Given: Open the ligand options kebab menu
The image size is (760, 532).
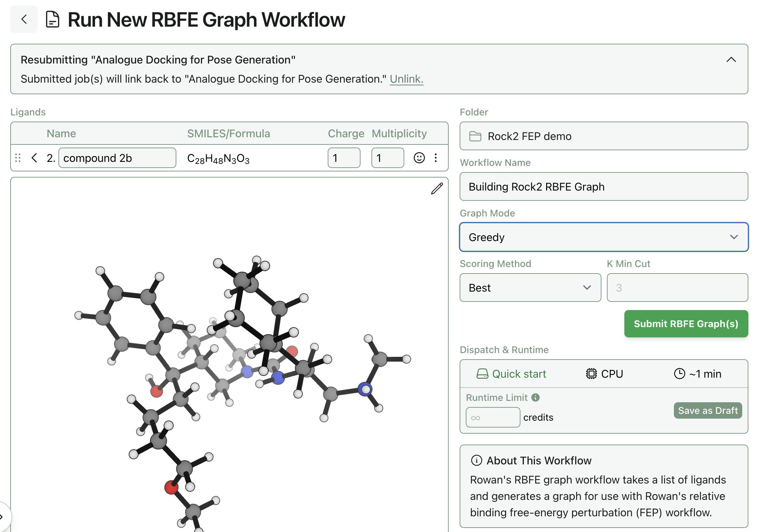Looking at the screenshot, I should (x=436, y=158).
